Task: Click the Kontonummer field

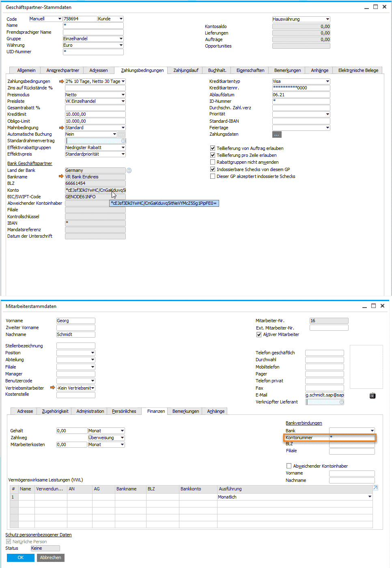Action: [352, 438]
